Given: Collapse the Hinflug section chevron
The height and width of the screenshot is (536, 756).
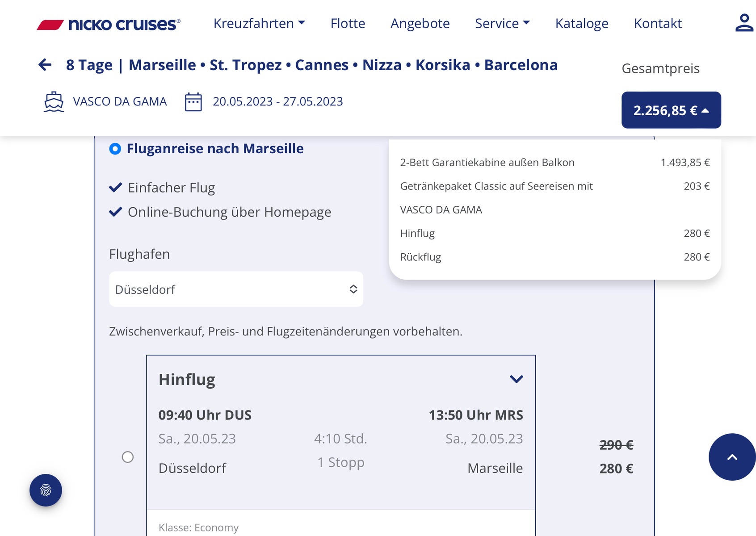Looking at the screenshot, I should [x=516, y=379].
